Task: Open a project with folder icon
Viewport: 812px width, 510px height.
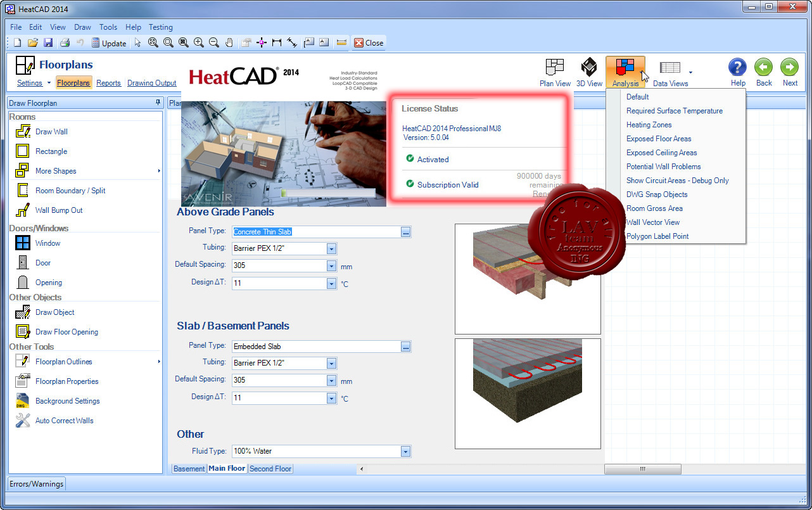Action: 32,43
